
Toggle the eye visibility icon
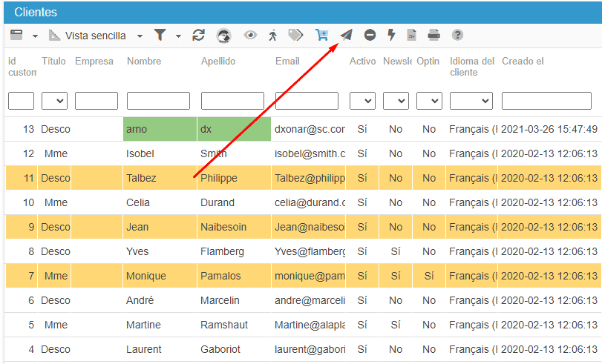tap(251, 36)
